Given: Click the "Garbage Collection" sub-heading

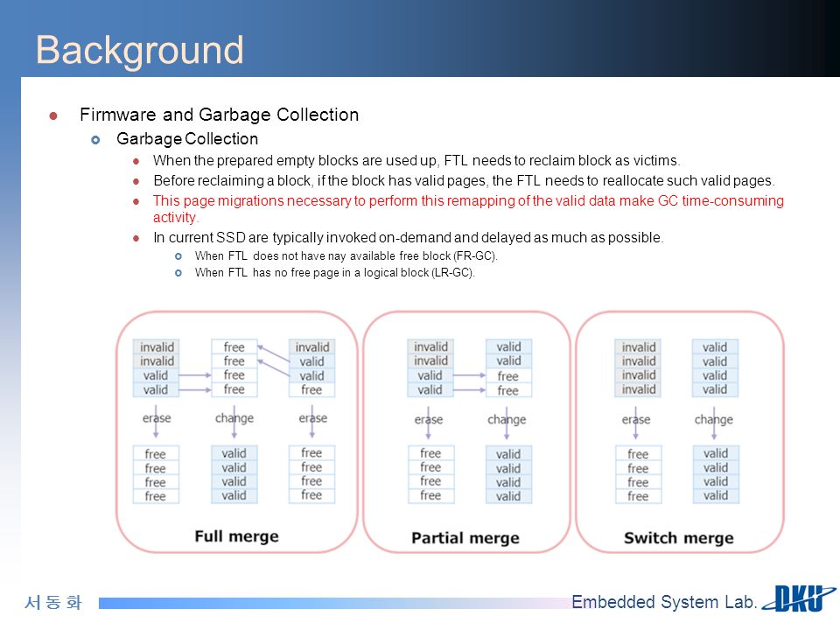Looking at the screenshot, I should tap(187, 139).
